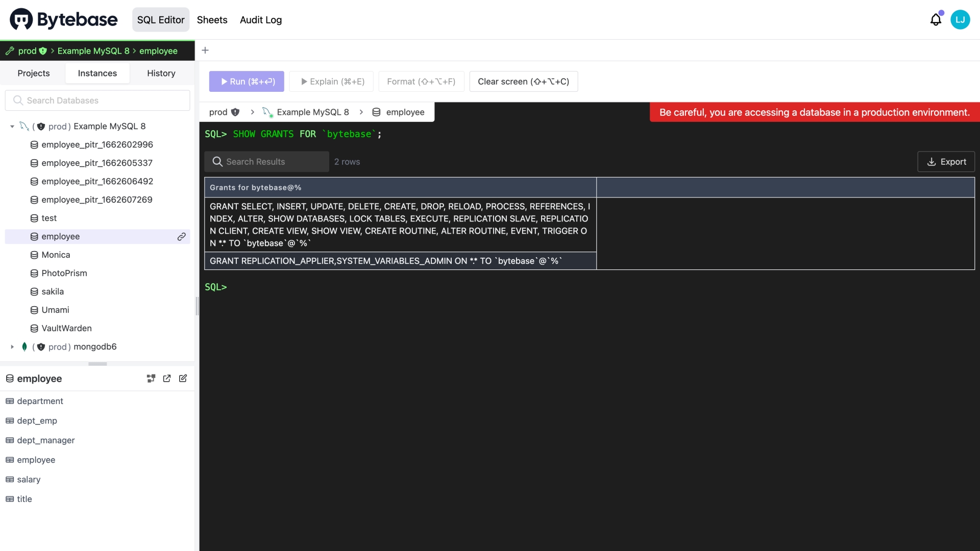
Task: Click the production environment warning banner
Action: click(815, 112)
